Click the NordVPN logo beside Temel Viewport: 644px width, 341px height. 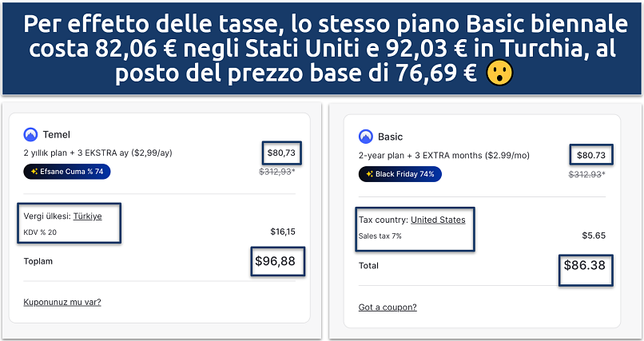[x=31, y=135]
